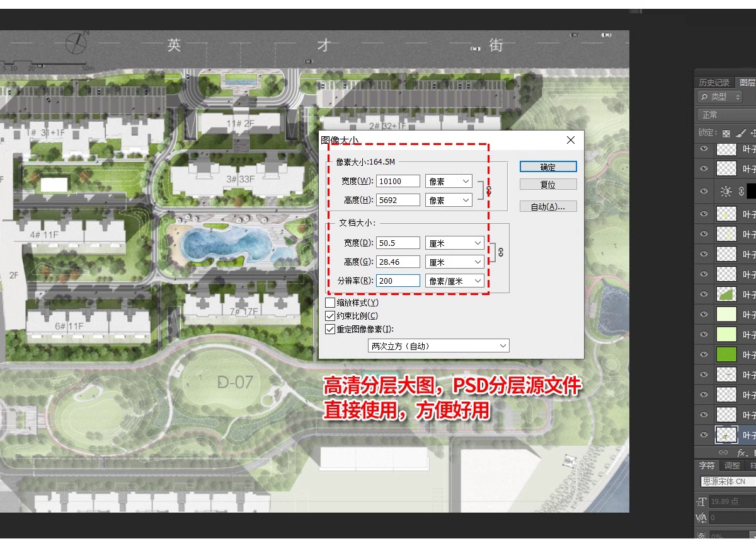Image resolution: width=756 pixels, height=558 pixels.
Task: Select the lock transparent pixels icon
Action: 726,133
